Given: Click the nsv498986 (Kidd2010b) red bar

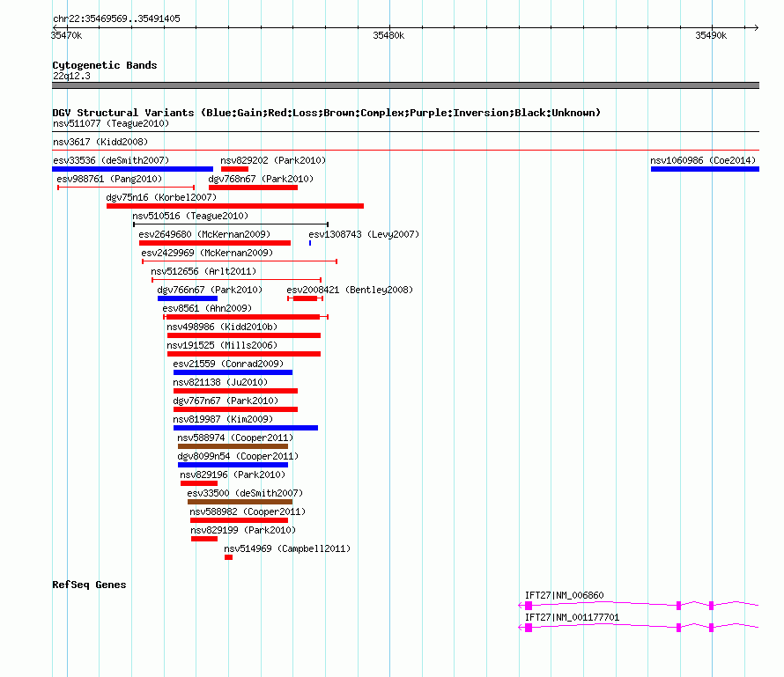Looking at the screenshot, I should coord(244,335).
